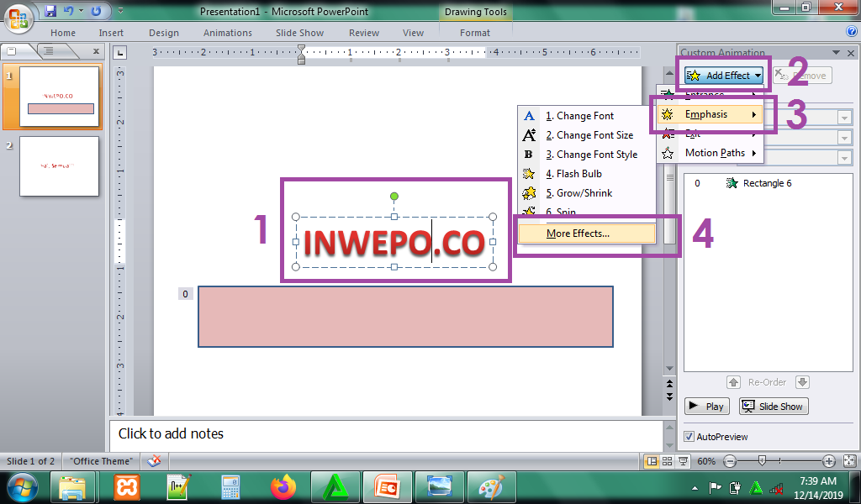Select slide 2 thumbnail
Viewport: 861px width, 504px height.
tap(60, 166)
